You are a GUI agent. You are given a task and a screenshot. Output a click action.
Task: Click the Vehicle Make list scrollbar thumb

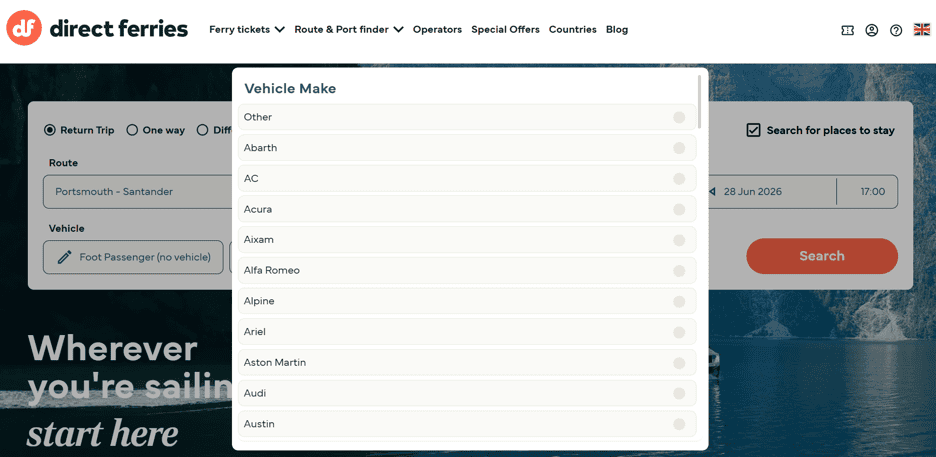click(700, 101)
